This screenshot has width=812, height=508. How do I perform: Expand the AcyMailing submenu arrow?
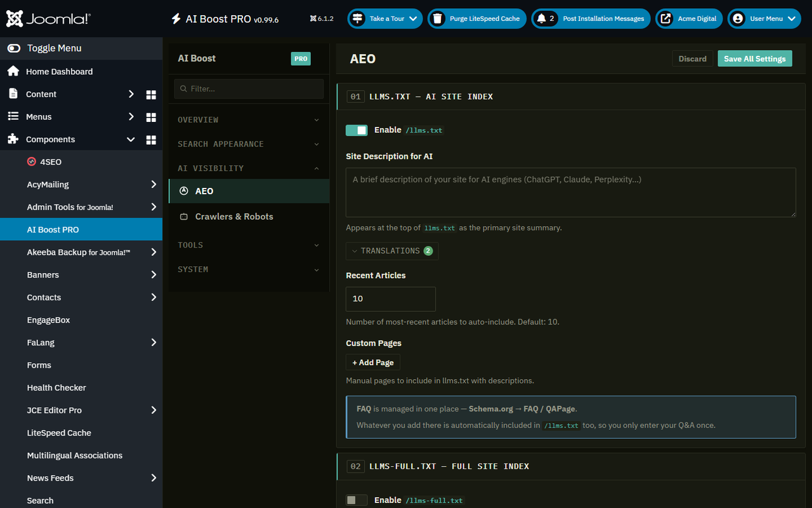point(154,184)
